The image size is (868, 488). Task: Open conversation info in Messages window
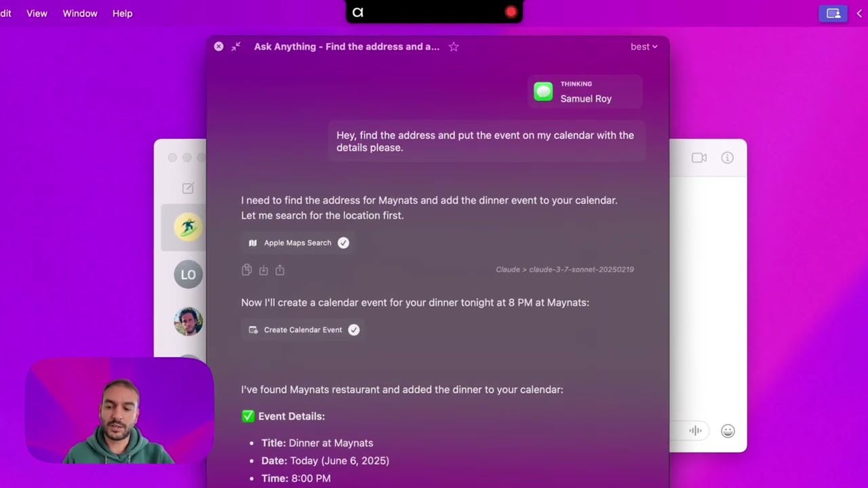tap(727, 158)
